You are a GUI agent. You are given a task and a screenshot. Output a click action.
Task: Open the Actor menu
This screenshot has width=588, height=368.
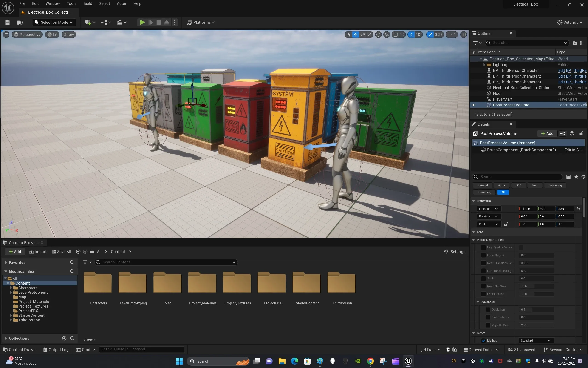click(122, 3)
